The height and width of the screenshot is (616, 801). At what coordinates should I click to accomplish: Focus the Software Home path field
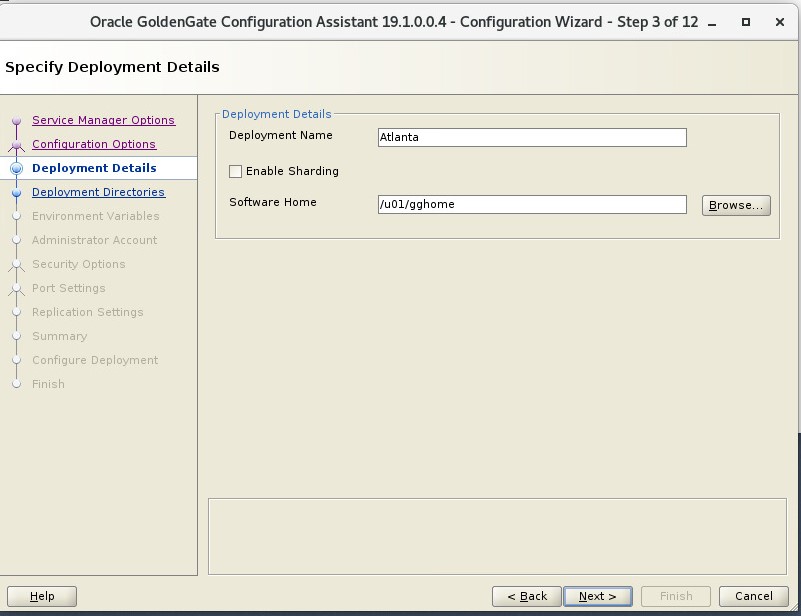(x=532, y=204)
